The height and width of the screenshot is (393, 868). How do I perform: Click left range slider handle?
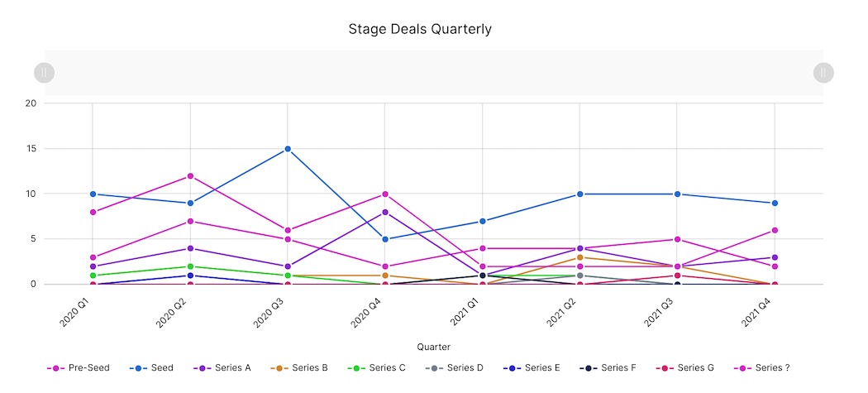click(44, 73)
